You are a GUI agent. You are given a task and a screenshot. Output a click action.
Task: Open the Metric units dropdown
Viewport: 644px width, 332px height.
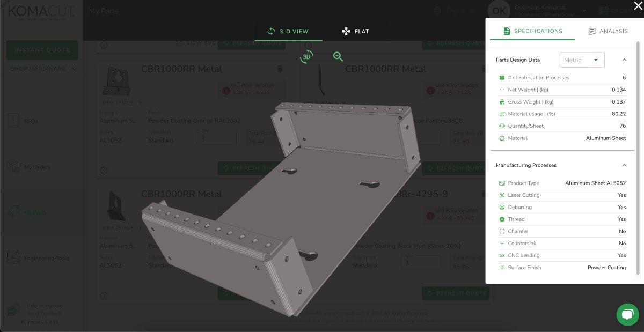point(582,60)
